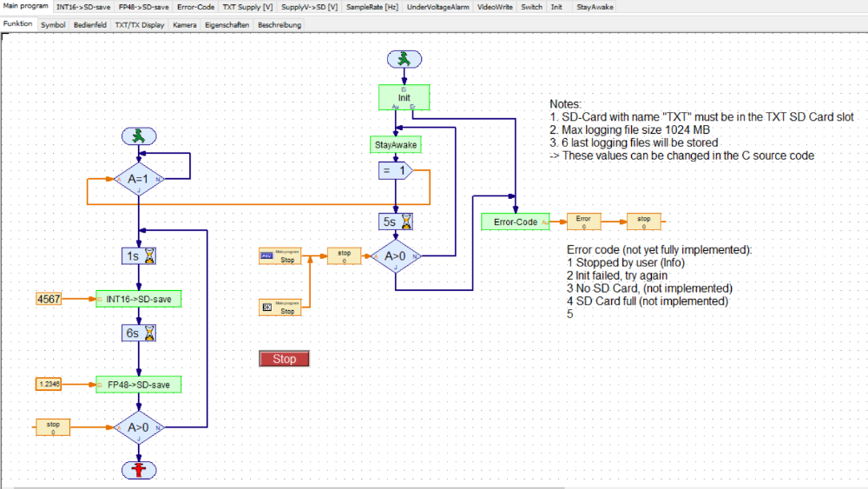Click the Notes text block
Viewport: 868px width, 489px height.
pos(701,129)
